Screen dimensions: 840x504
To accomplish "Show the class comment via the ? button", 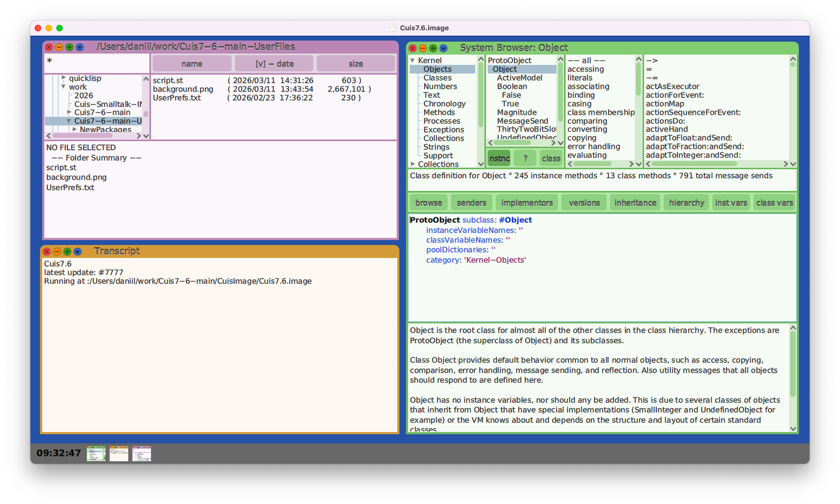I will pos(524,158).
